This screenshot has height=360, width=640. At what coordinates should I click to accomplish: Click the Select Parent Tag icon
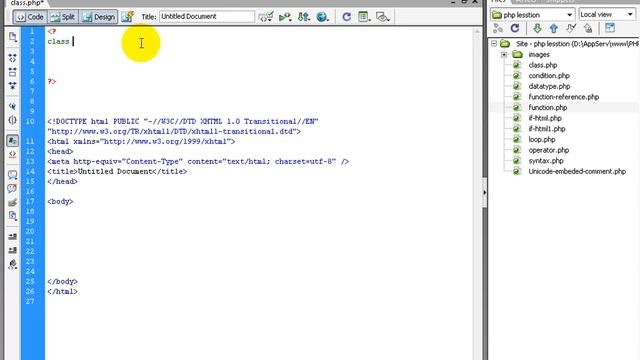pos(13,106)
